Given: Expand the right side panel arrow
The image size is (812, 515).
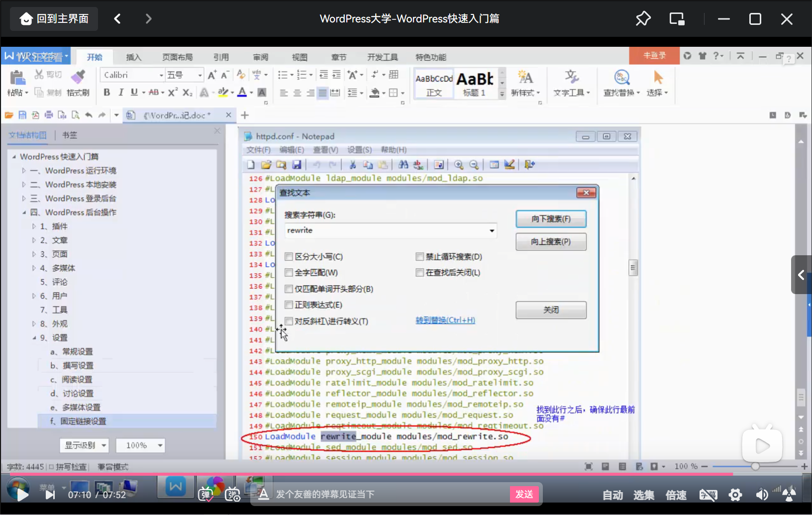Looking at the screenshot, I should tap(801, 275).
